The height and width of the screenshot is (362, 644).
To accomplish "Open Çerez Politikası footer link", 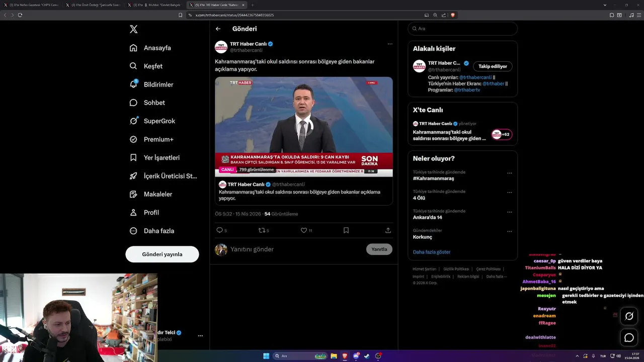I will 489,269.
